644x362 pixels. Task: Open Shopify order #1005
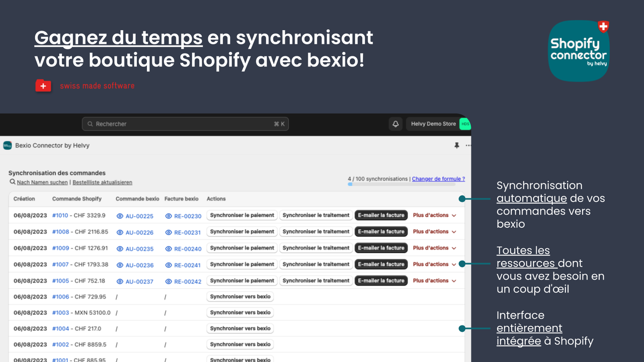(60, 281)
